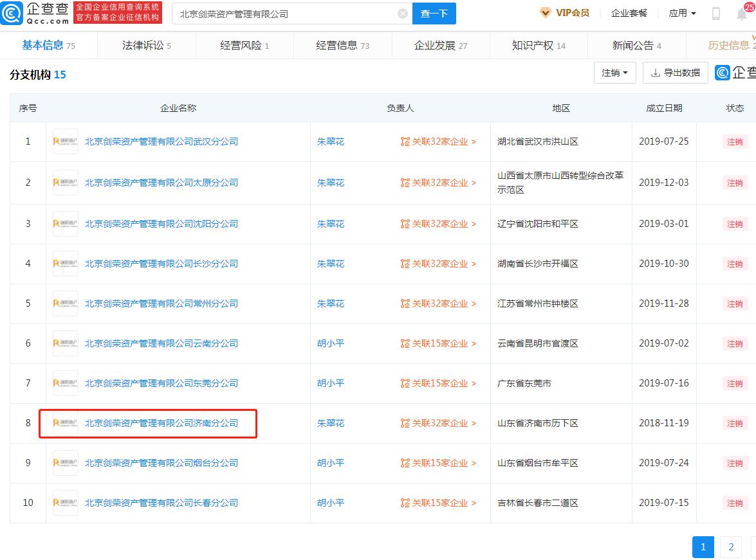This screenshot has height=560, width=756.
Task: Open logo thumbnail of 云南分公司 row
Action: coord(65,343)
